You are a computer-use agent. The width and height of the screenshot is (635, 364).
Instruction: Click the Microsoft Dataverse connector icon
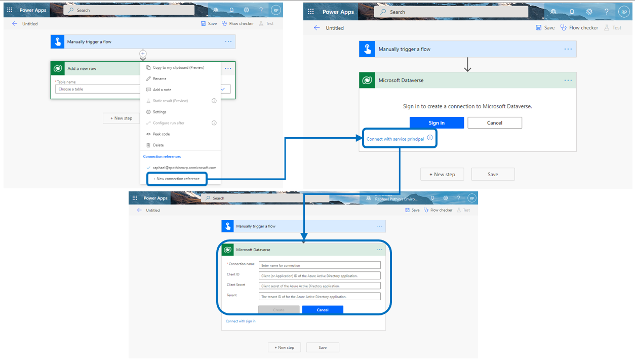pos(367,80)
